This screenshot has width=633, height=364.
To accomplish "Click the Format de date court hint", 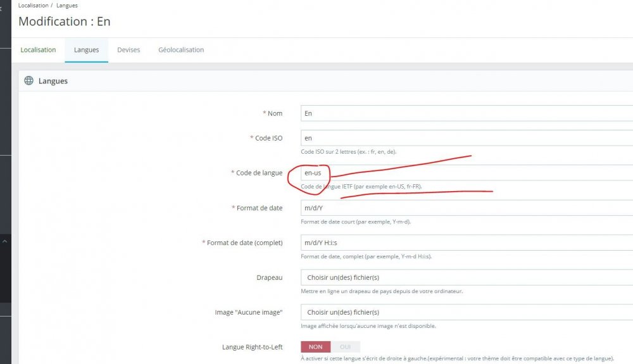I will [x=356, y=222].
